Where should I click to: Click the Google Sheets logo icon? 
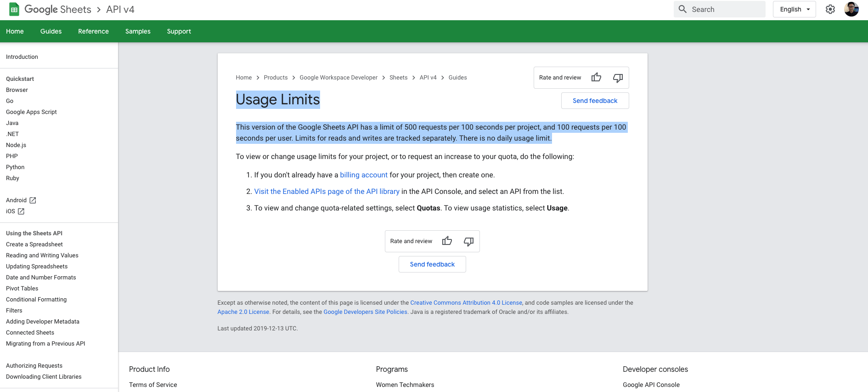[x=14, y=9]
